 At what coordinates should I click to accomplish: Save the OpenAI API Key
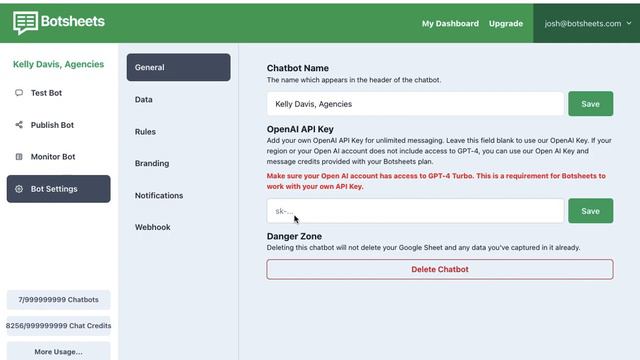pos(591,211)
